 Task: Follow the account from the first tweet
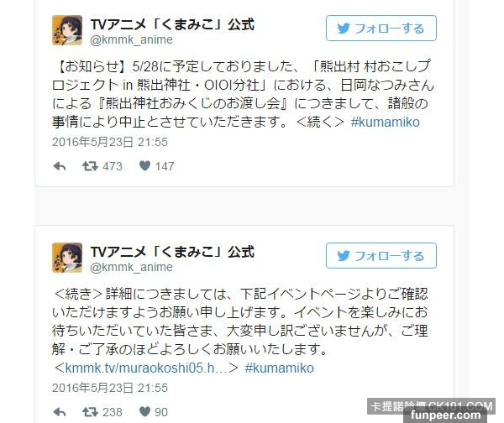pos(381,29)
